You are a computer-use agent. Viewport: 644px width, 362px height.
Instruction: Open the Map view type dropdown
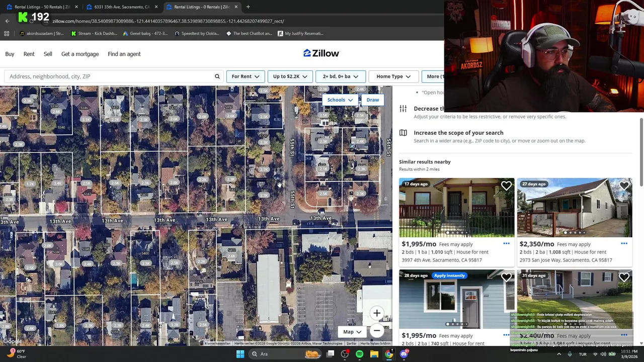pos(352,332)
